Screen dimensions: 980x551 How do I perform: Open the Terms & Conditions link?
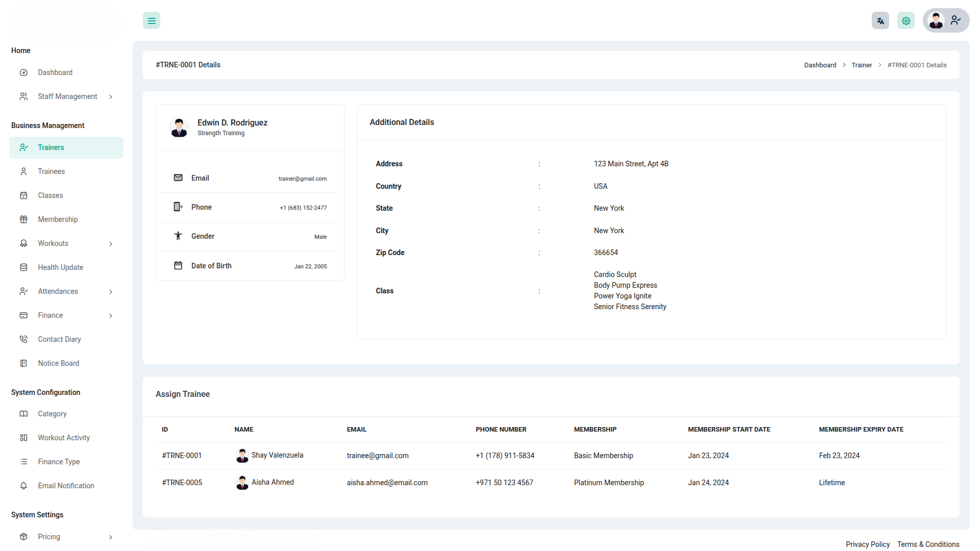(x=928, y=544)
